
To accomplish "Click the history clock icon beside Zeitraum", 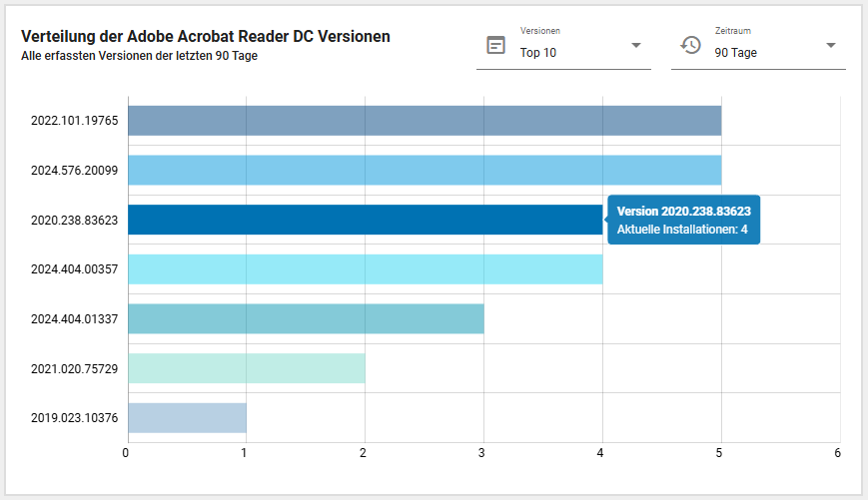I will tap(690, 45).
